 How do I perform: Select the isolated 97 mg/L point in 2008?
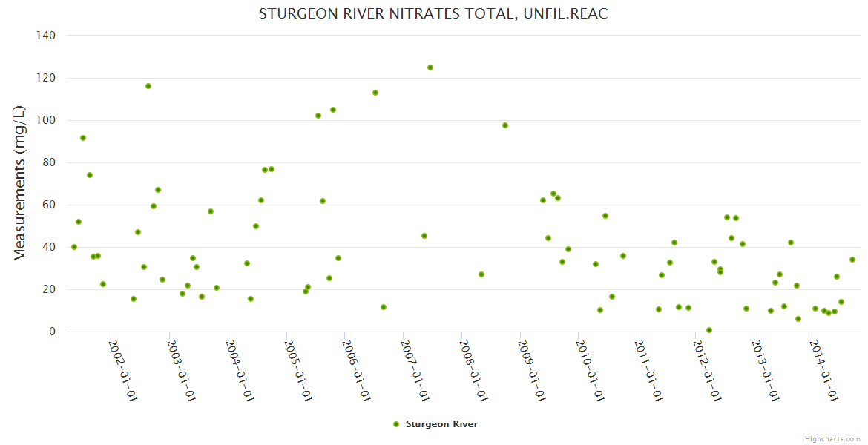click(505, 125)
